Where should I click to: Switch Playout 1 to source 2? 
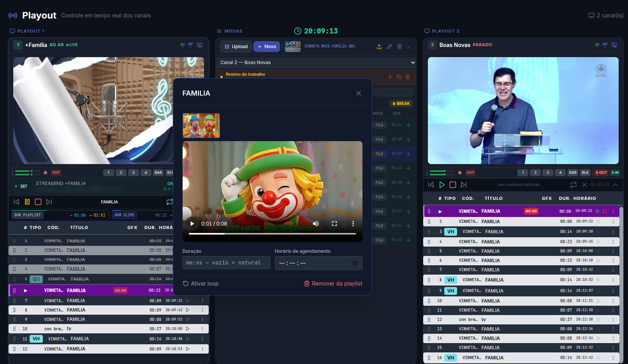(121, 173)
